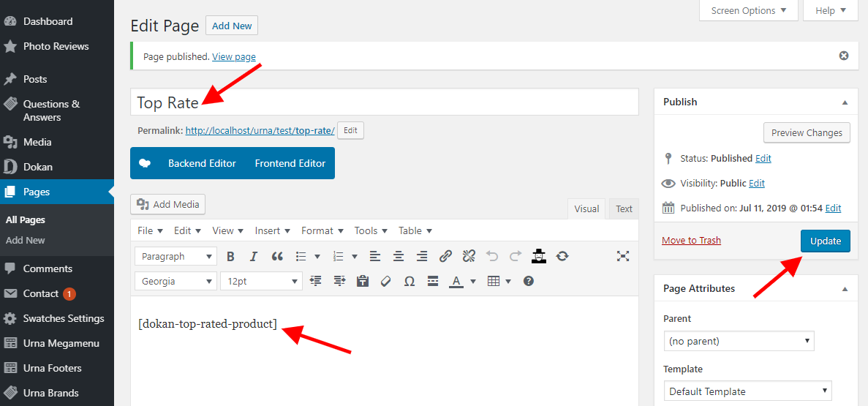Open text color picker arrow

pos(472,282)
